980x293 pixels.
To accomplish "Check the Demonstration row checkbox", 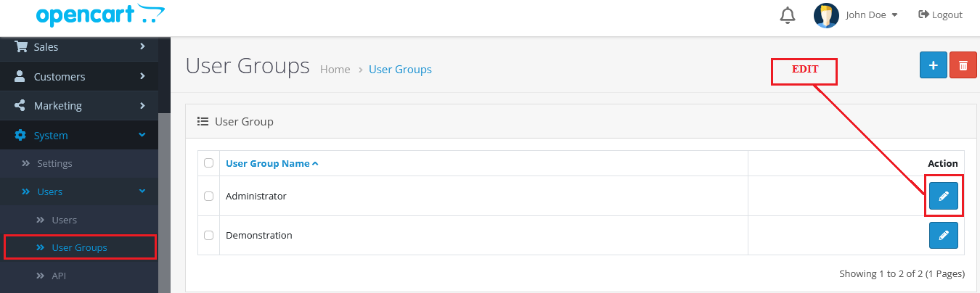I will [209, 236].
